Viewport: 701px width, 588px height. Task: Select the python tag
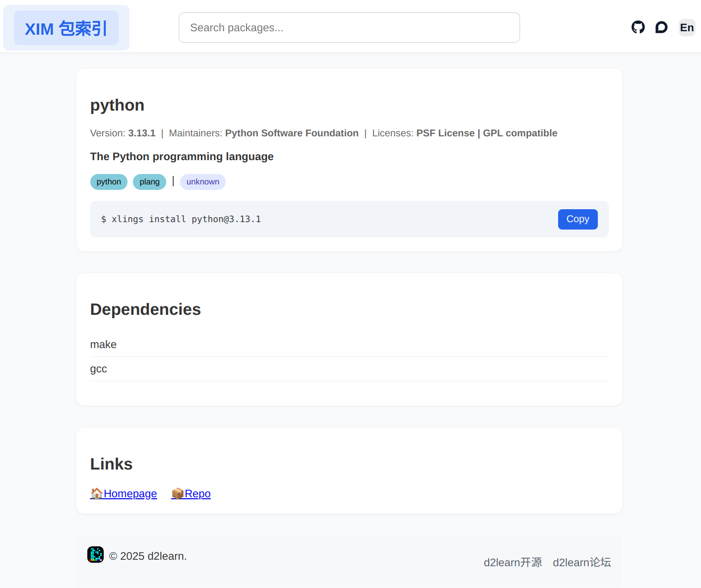click(109, 182)
